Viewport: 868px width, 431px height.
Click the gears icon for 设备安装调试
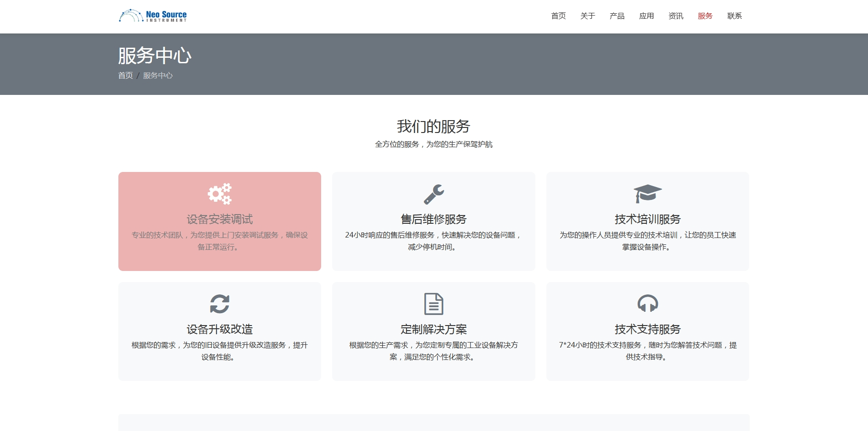click(219, 194)
